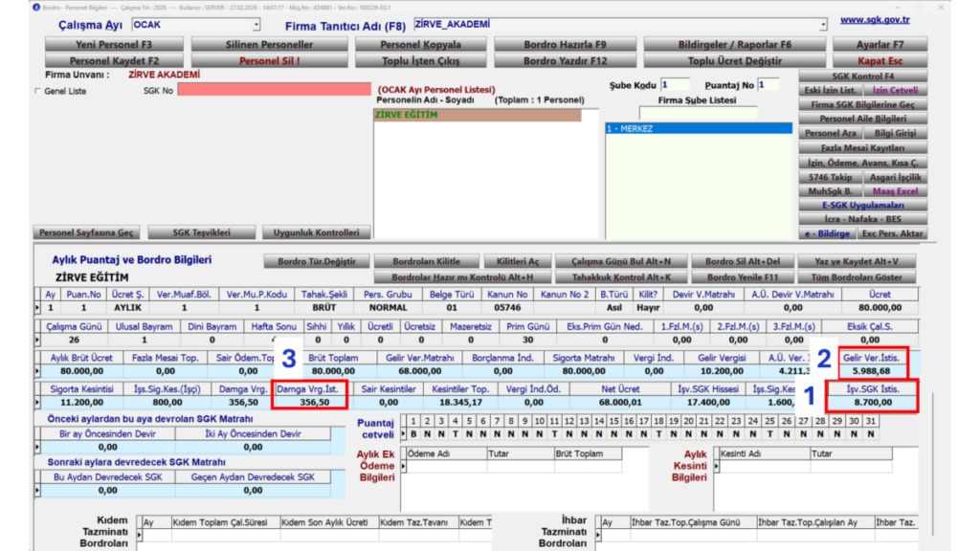Open the Çalışma Ayı dropdown
Image resolution: width=980 pixels, height=551 pixels.
pos(256,25)
